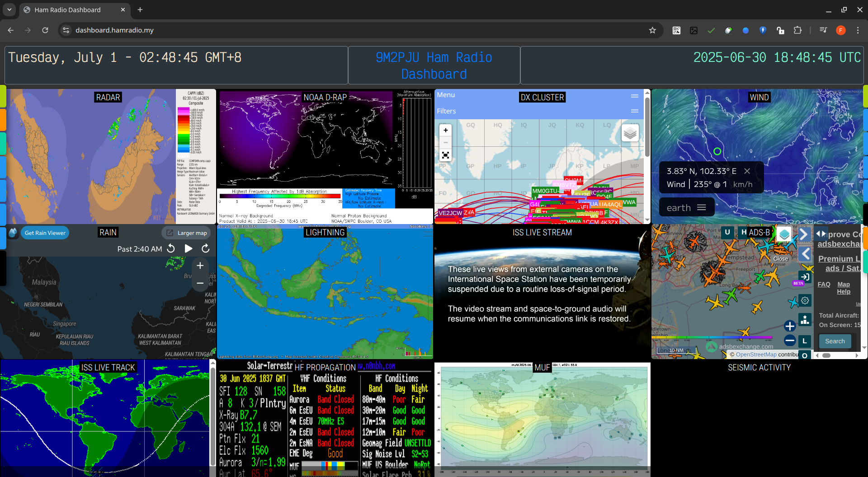868x477 pixels.
Task: Open the FAQ link in ADS-B sidebar
Action: pos(824,284)
